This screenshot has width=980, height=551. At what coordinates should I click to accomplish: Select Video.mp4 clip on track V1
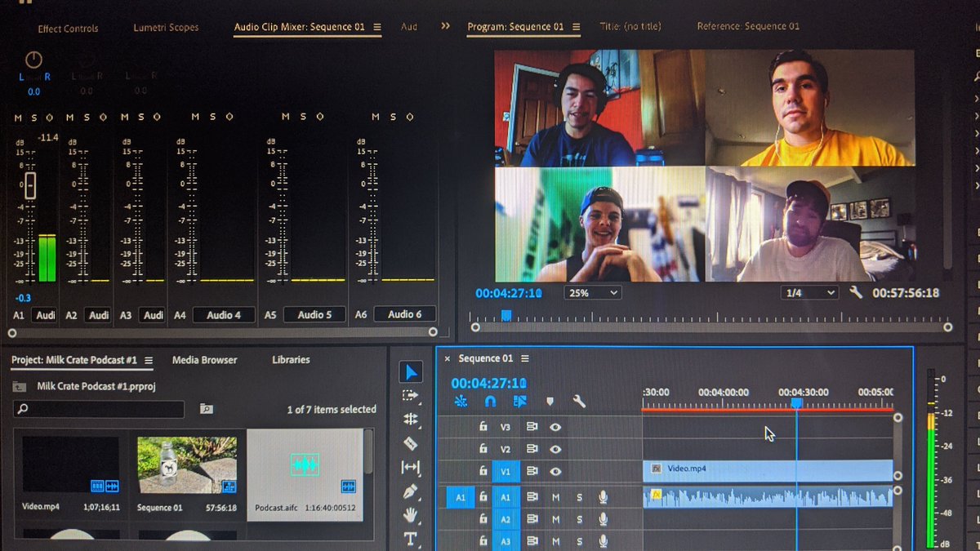pos(768,470)
